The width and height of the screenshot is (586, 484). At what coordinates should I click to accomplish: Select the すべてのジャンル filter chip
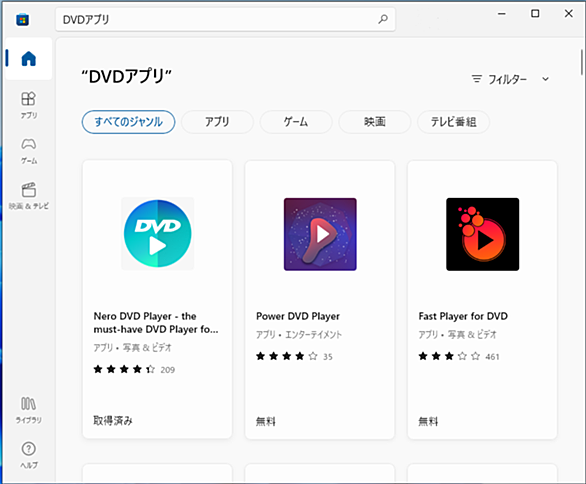click(128, 122)
